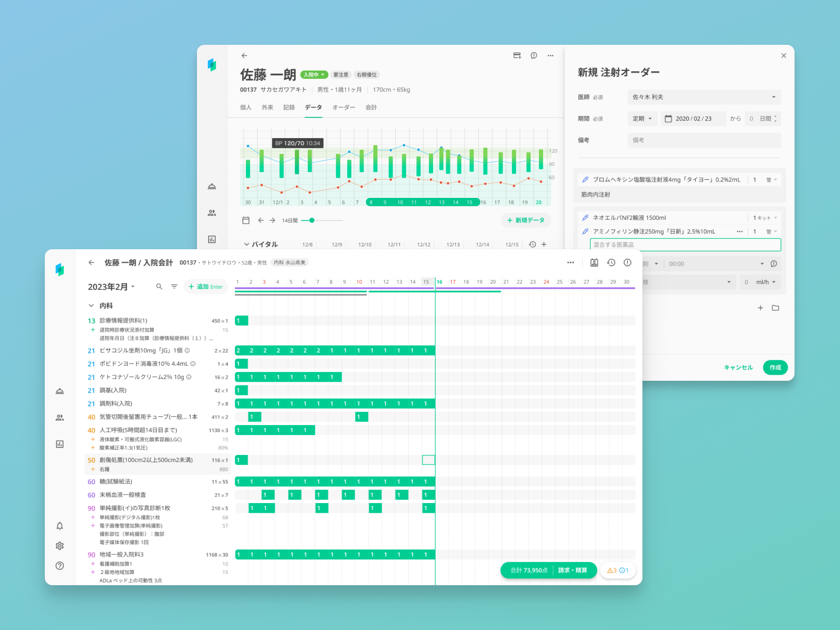Viewport: 840px width, 630px height.
Task: Open history icon in billing header
Action: coord(611,263)
